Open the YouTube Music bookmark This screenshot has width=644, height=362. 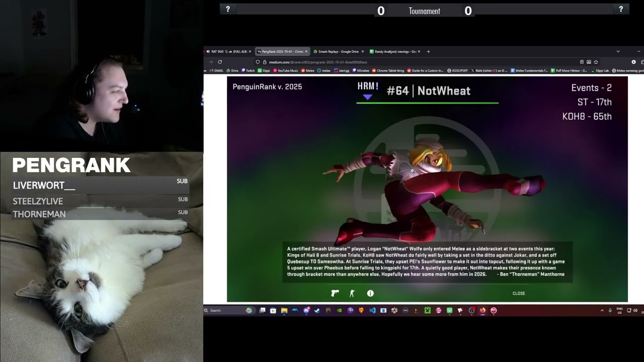tap(286, 70)
